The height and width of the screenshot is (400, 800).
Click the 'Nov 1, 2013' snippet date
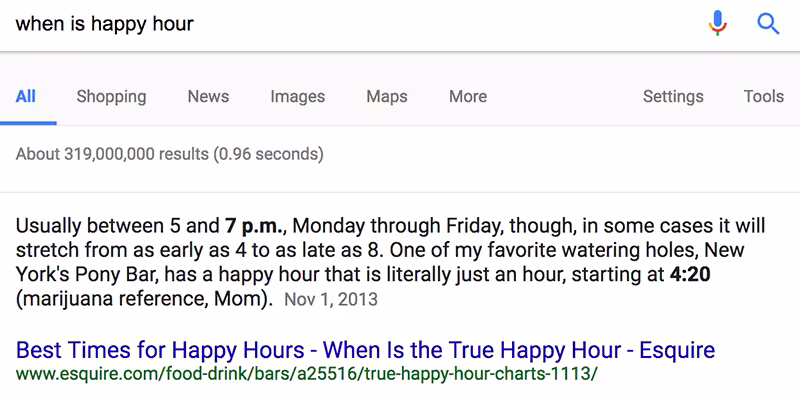pos(331,299)
